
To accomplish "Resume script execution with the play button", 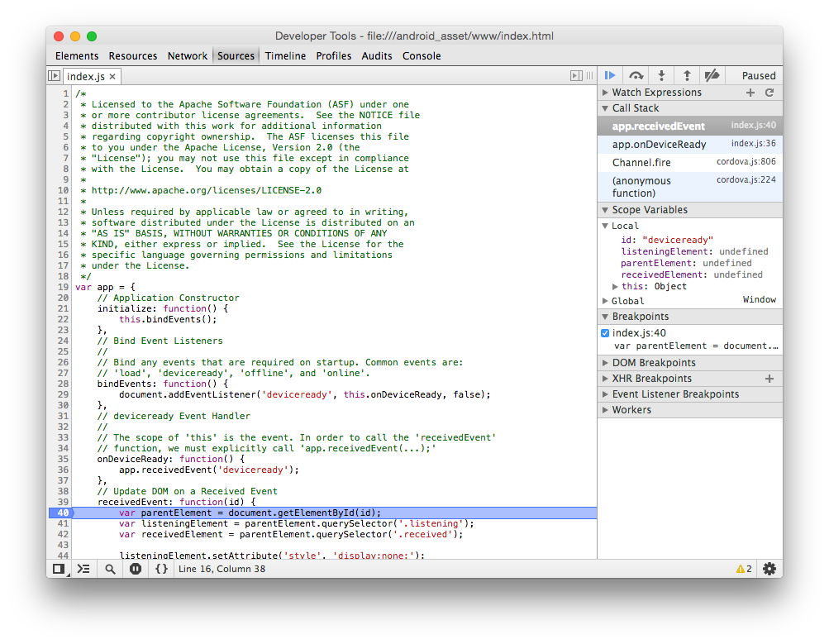I will click(x=610, y=75).
